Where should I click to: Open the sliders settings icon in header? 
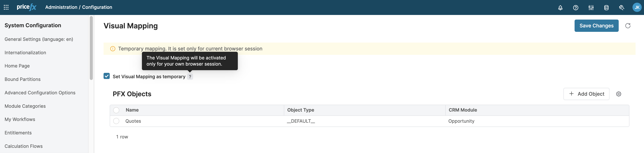(x=591, y=7)
